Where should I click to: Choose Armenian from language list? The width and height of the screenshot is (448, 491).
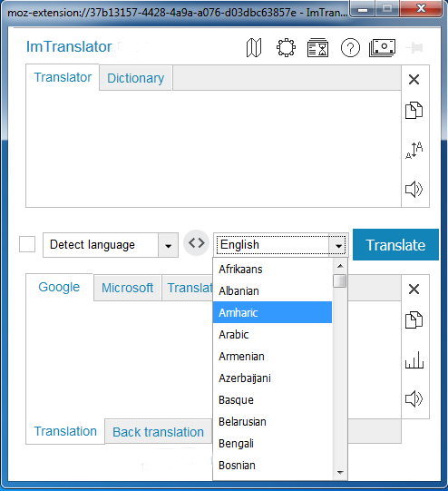click(272, 356)
